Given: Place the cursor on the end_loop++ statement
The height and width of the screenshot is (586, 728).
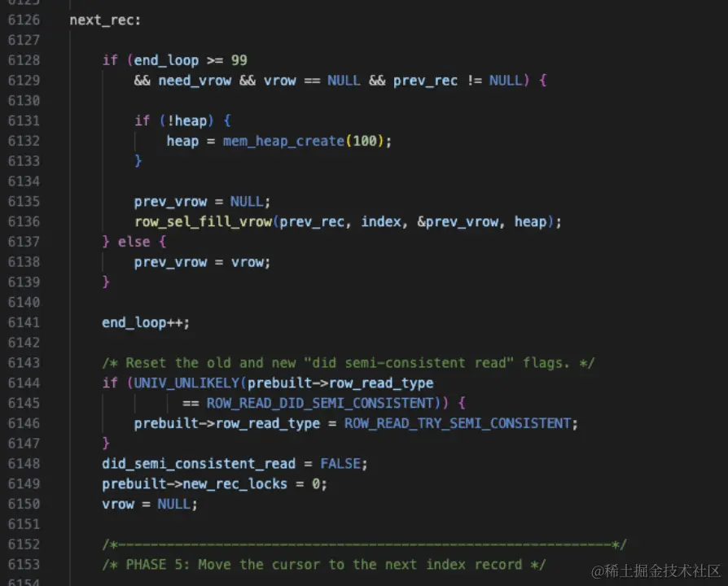Looking at the screenshot, I should (146, 323).
